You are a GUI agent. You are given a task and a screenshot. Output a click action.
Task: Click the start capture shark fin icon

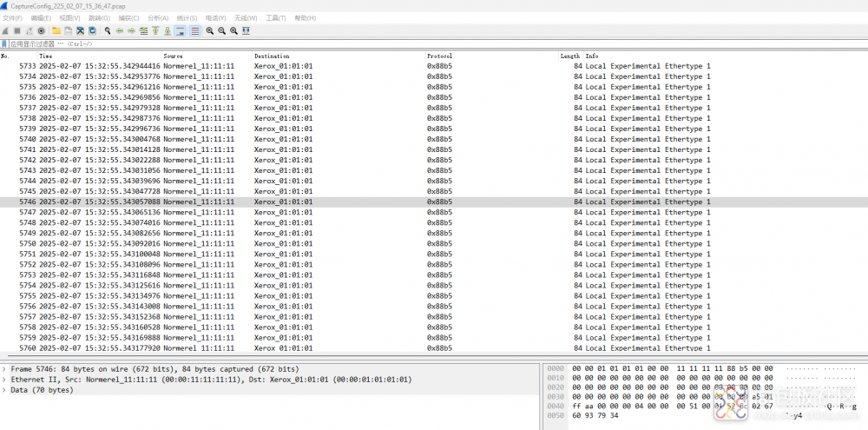[x=5, y=31]
